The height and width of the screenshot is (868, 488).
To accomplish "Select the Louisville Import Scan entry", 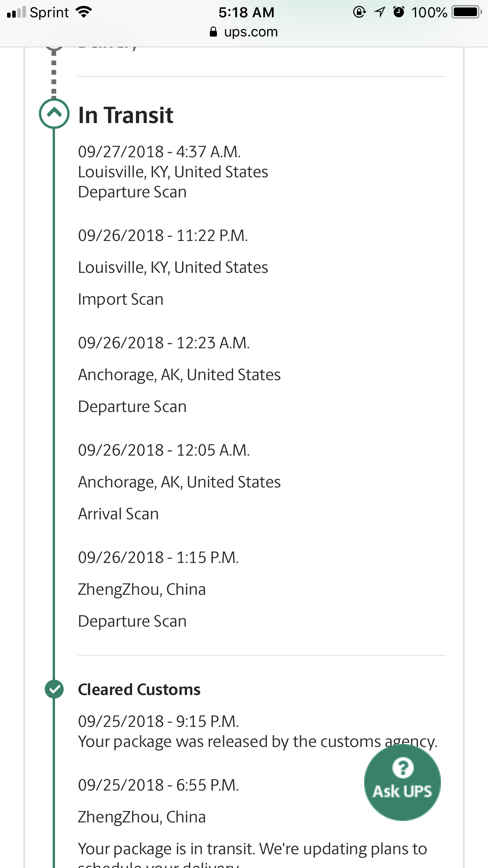I will (x=173, y=267).
